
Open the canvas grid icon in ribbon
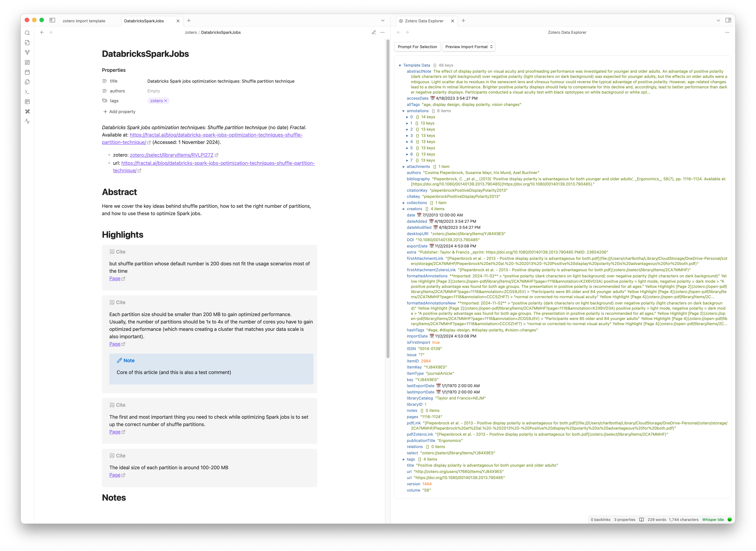coord(27,62)
